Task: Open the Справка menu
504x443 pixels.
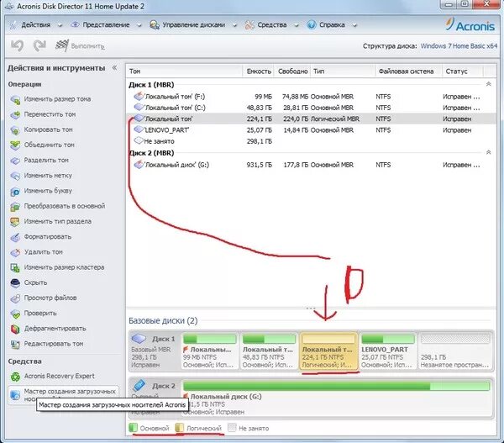Action: pos(332,24)
